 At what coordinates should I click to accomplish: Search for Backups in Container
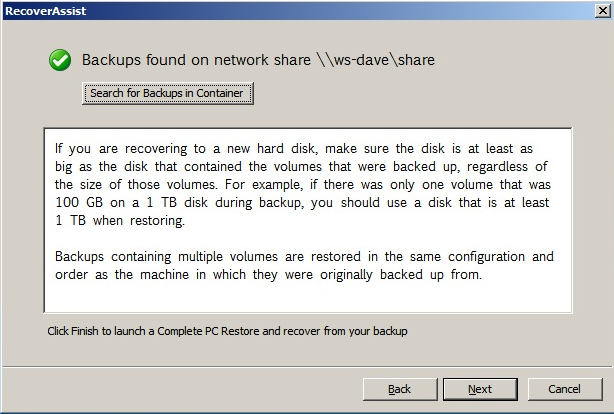tap(168, 93)
